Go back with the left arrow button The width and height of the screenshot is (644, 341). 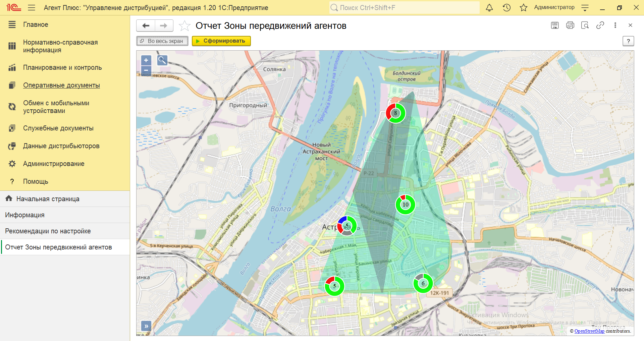(x=146, y=25)
